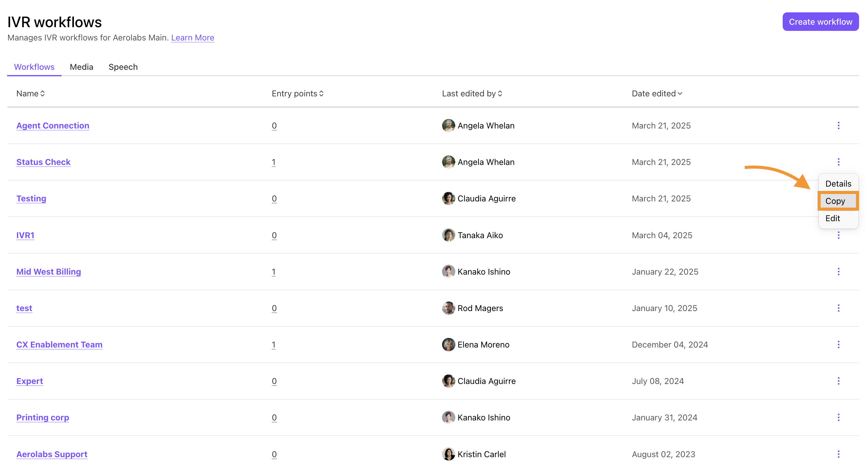868x472 pixels.
Task: Click the name Rod Magers
Action: [x=480, y=308]
